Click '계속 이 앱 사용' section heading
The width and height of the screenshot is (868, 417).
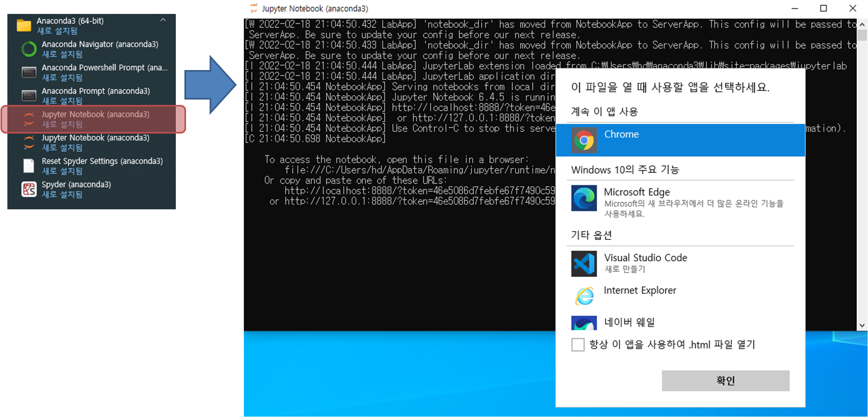(604, 111)
